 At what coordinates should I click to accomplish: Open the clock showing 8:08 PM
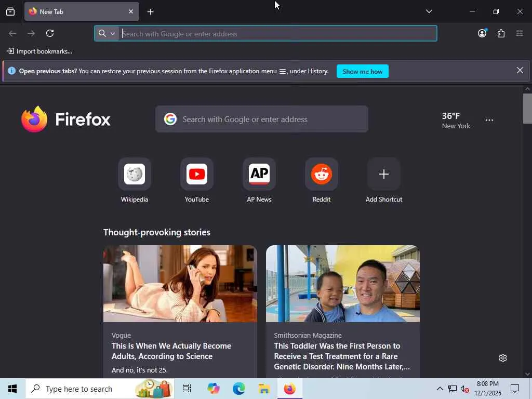[x=487, y=389]
